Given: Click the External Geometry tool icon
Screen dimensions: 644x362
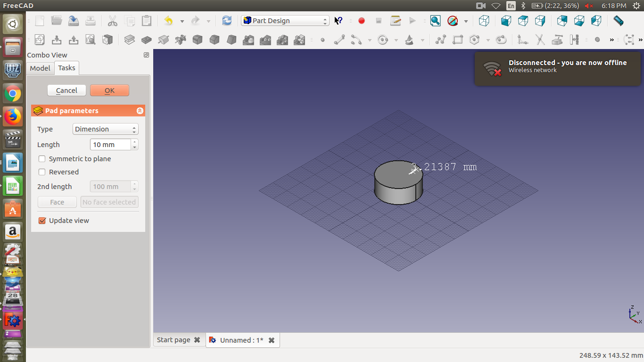Looking at the screenshot, I should click(557, 40).
